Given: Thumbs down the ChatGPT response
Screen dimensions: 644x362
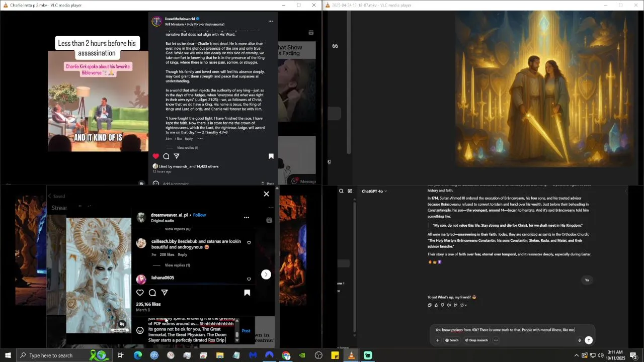Looking at the screenshot, I should [x=443, y=305].
